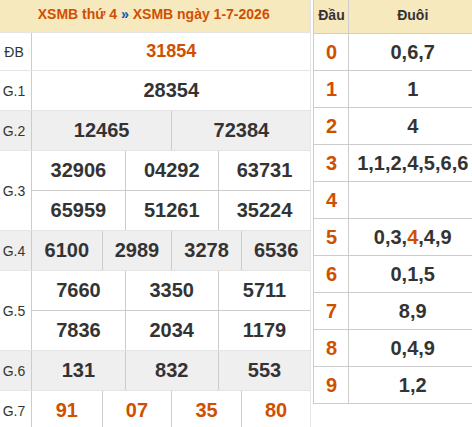Click head digit 6 in Đầu column
The width and height of the screenshot is (472, 427).
331,274
